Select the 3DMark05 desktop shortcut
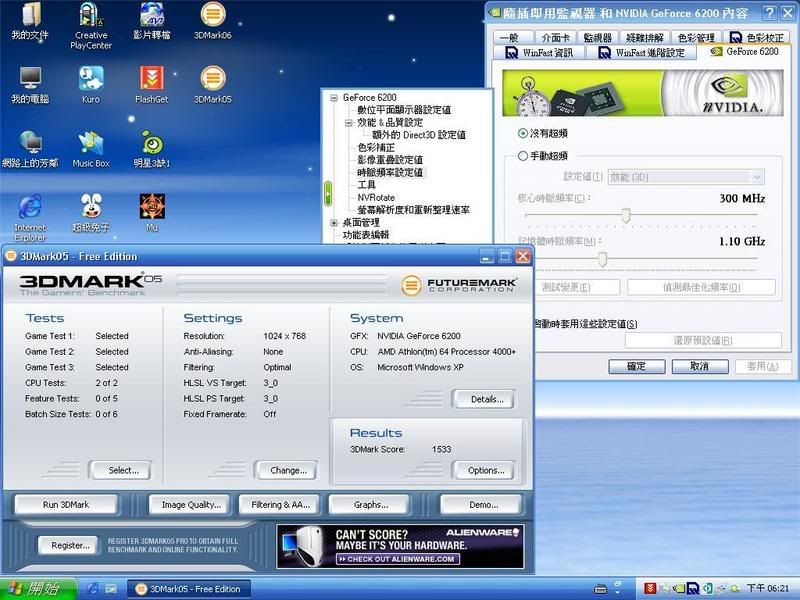This screenshot has width=800, height=600. tap(213, 85)
